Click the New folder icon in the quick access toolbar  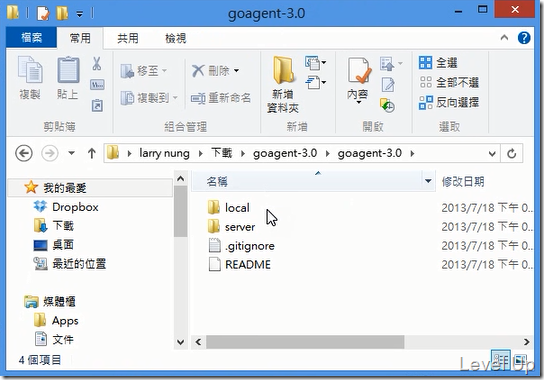pos(62,13)
